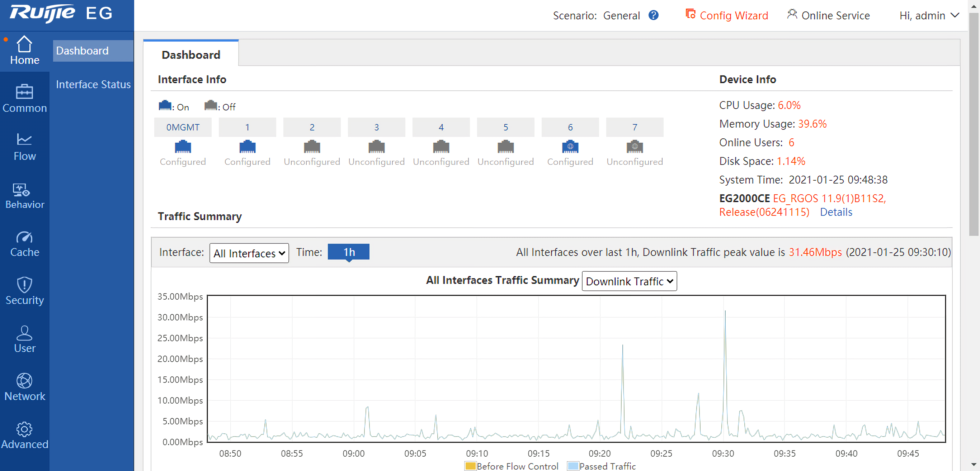
Task: Open the Flow section in sidebar
Action: (24, 147)
